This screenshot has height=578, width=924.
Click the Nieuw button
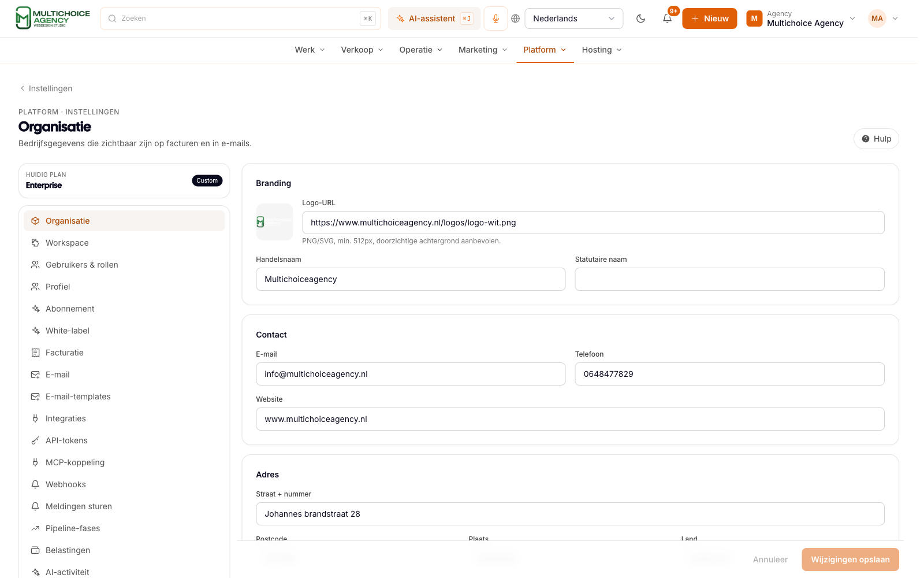pos(709,18)
